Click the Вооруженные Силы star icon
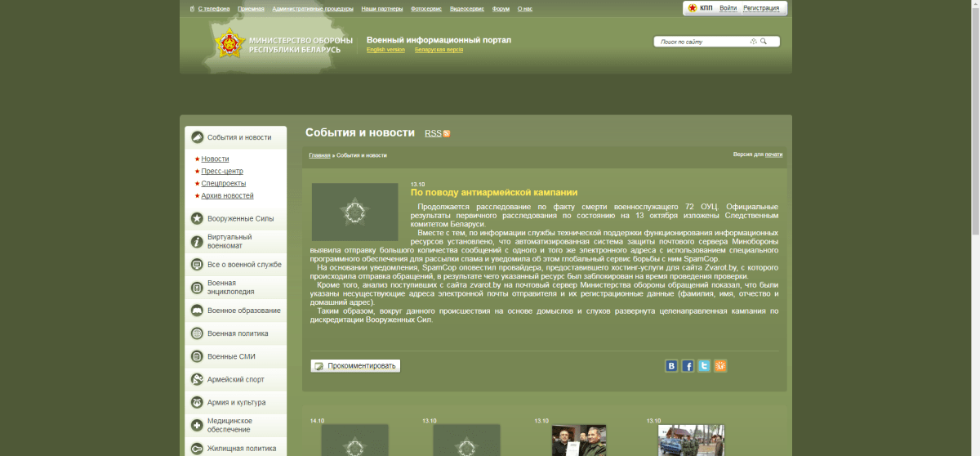The image size is (980, 456). [x=197, y=219]
